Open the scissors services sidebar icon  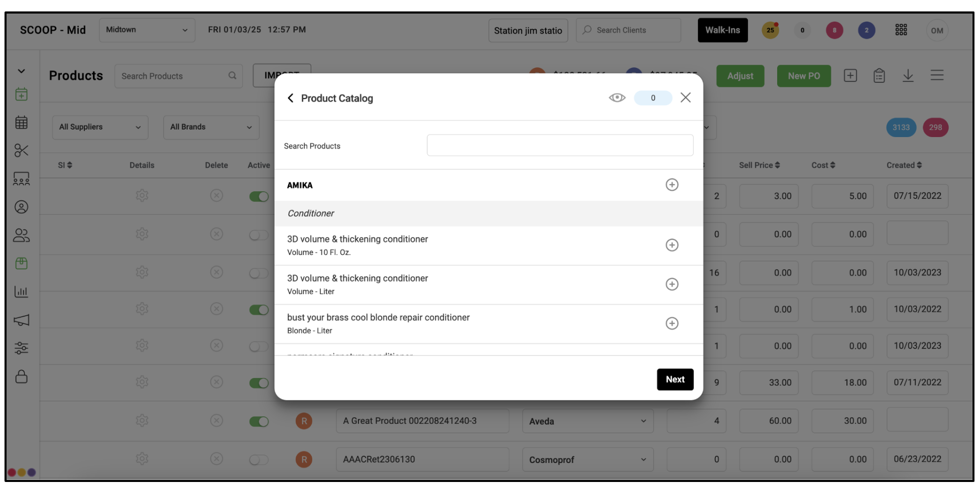coord(21,151)
